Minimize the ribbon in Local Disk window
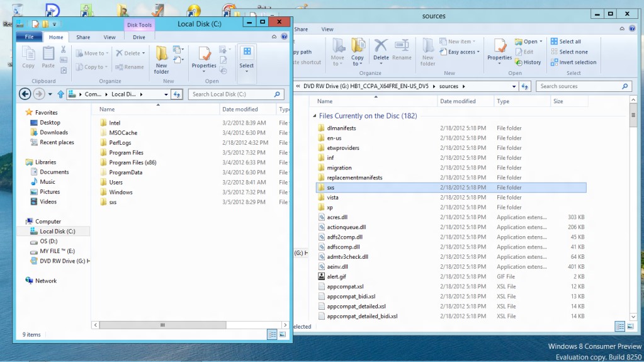 (274, 37)
